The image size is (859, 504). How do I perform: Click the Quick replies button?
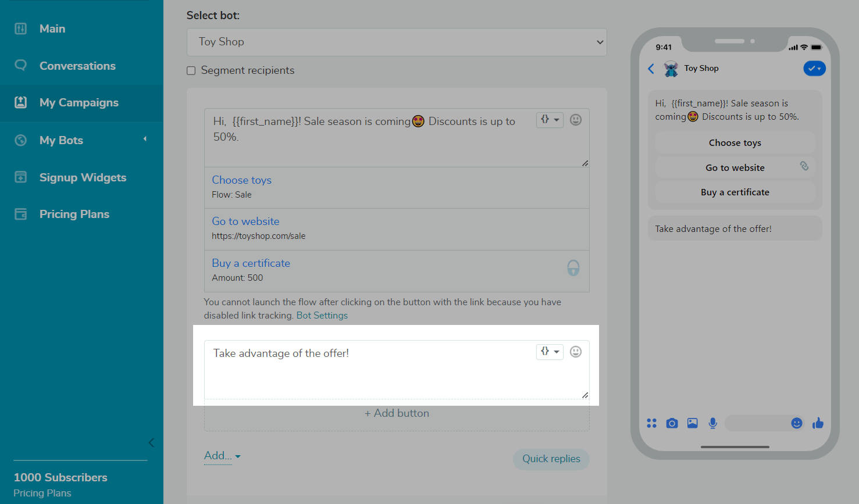[551, 459]
